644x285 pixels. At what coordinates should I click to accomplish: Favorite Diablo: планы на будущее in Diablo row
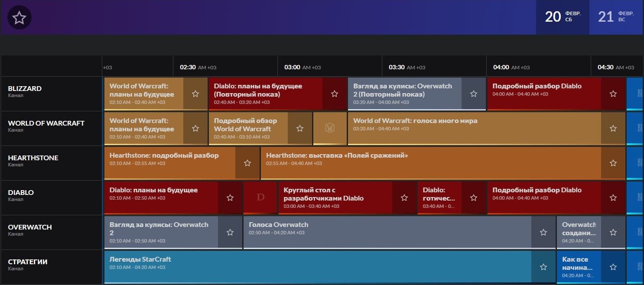[230, 198]
